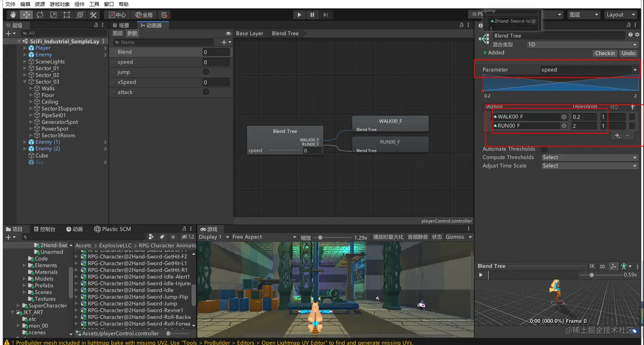
Task: Open Adjust Time Scale Select dropdown
Action: point(589,166)
